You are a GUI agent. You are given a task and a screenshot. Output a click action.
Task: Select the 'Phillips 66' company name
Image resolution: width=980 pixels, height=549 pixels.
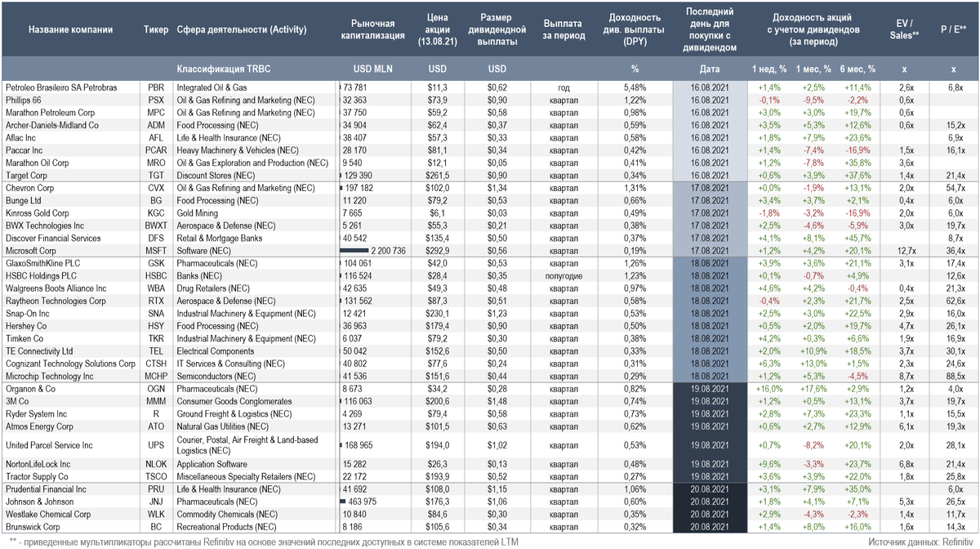[24, 100]
